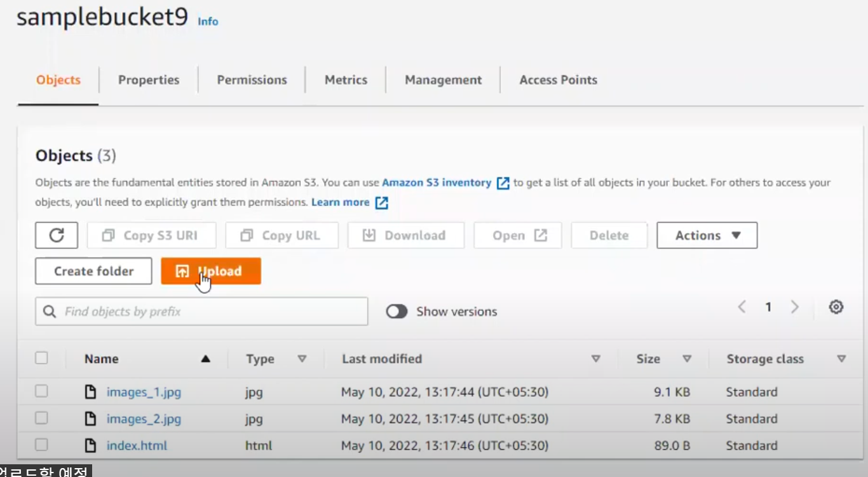Focus the Find objects by prefix field
Screen dimensions: 868x477
(x=201, y=312)
